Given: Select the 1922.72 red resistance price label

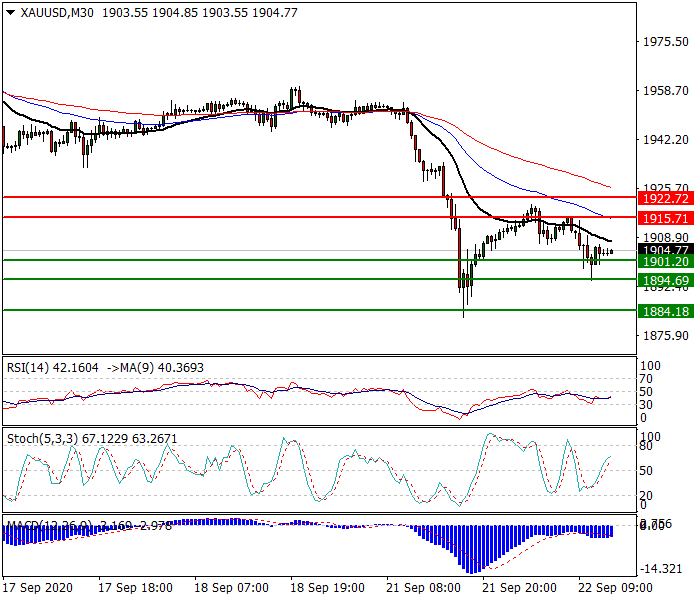Looking at the screenshot, I should [x=666, y=199].
